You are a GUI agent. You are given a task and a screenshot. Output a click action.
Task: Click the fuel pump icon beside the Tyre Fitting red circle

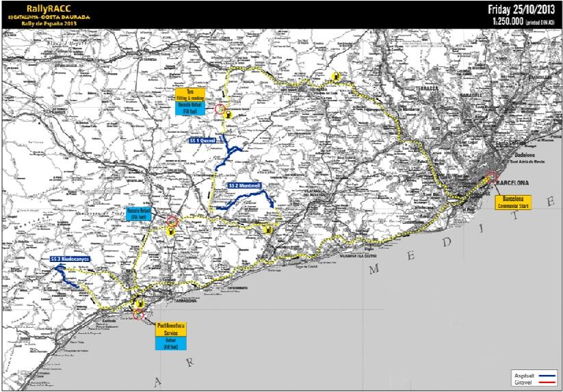click(228, 114)
